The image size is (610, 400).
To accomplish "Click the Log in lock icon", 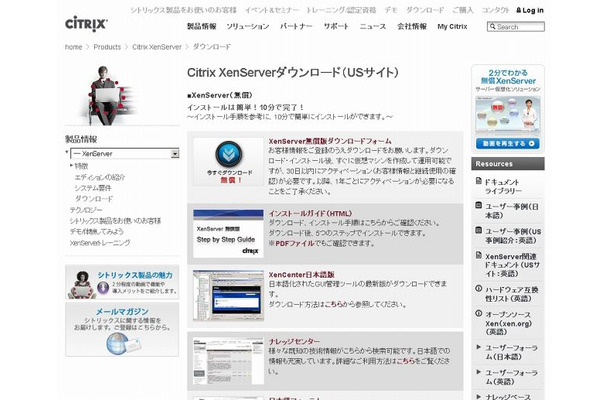I will coord(519,10).
